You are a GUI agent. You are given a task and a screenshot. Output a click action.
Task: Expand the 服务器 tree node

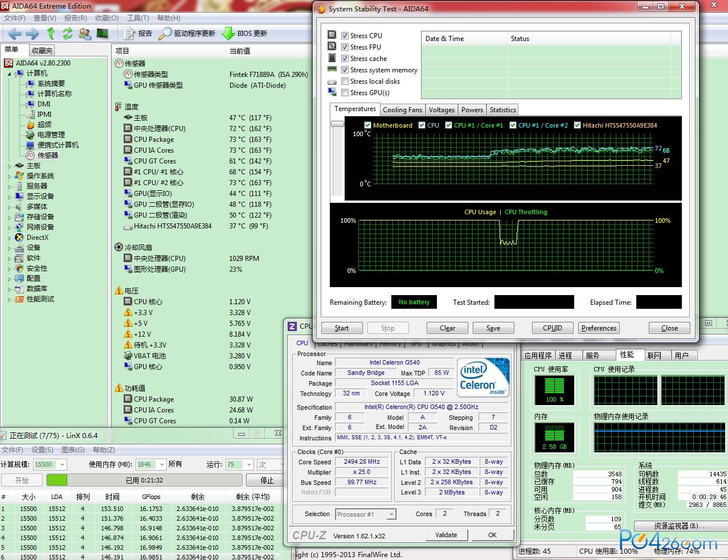(9, 186)
